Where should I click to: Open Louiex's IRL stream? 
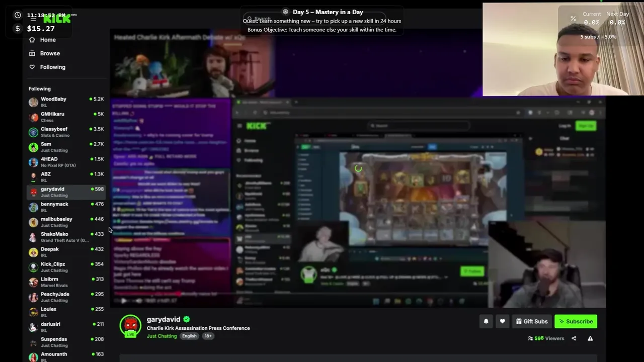coord(66,312)
